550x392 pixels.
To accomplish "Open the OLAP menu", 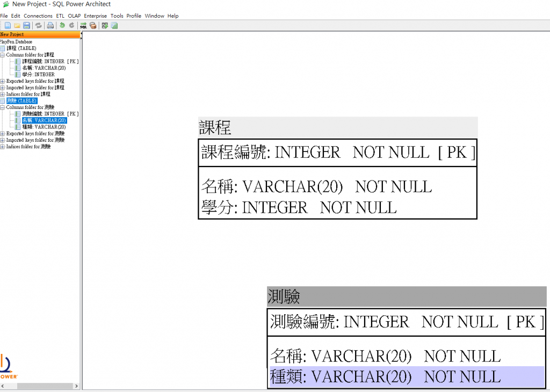I will (x=74, y=16).
